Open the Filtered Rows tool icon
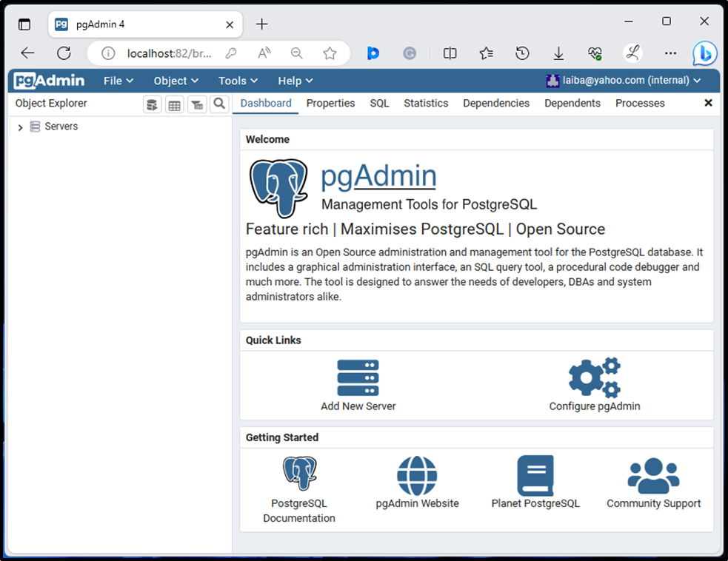728x561 pixels. [x=196, y=104]
